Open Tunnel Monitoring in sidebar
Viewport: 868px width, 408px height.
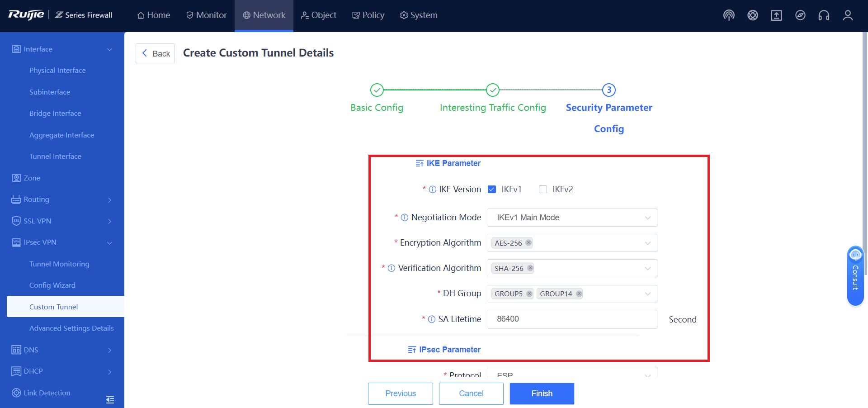click(x=59, y=264)
